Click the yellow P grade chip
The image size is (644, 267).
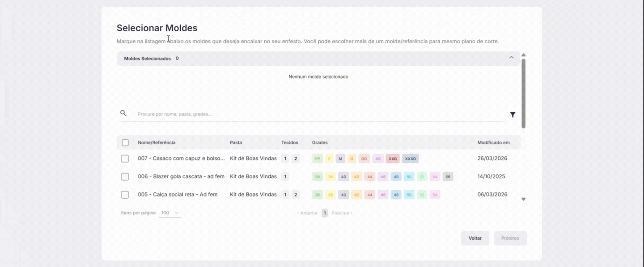329,159
